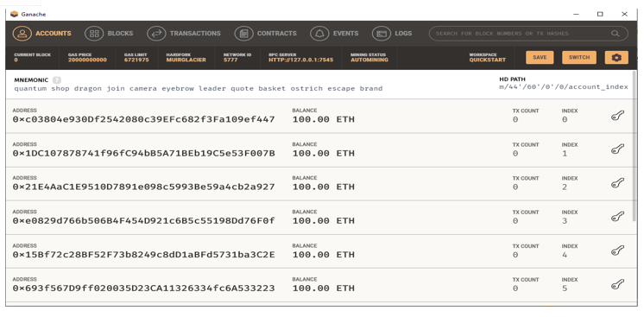The height and width of the screenshot is (317, 644).
Task: Click the workspace name QUICKSTART
Action: (488, 60)
